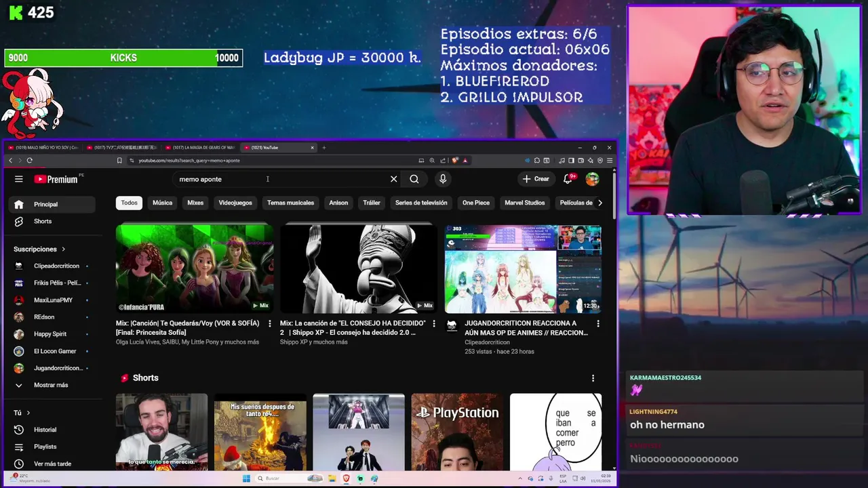Reload page with browser refresh icon

tap(30, 161)
